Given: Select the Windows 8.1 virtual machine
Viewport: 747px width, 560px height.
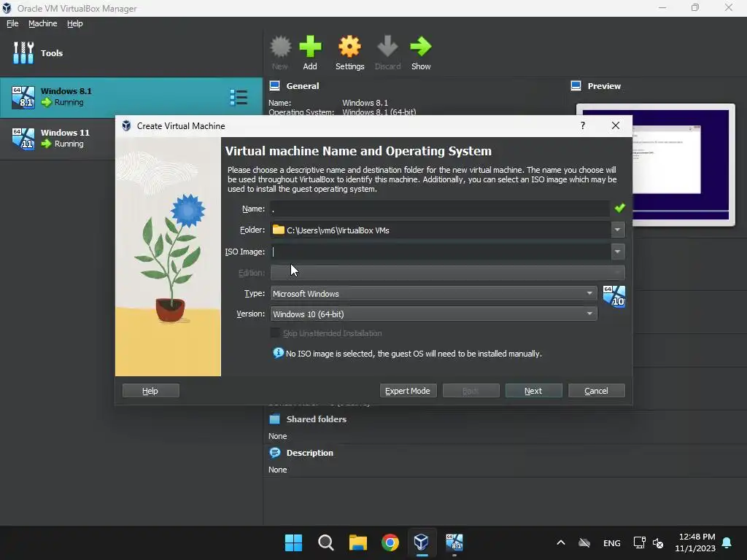Looking at the screenshot, I should (131, 97).
